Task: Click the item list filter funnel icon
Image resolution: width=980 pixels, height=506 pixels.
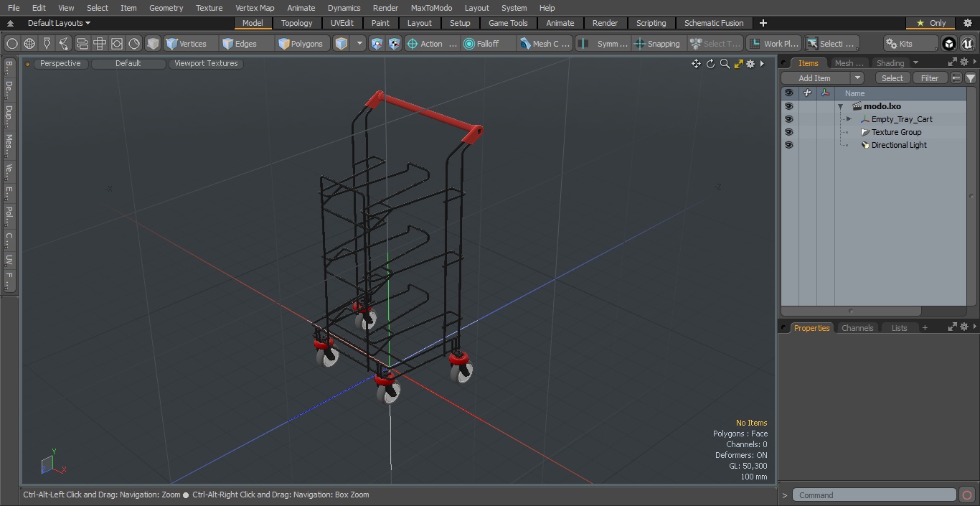Action: [970, 78]
